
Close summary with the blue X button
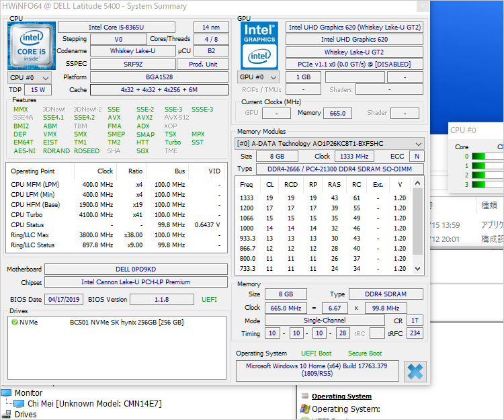click(415, 372)
